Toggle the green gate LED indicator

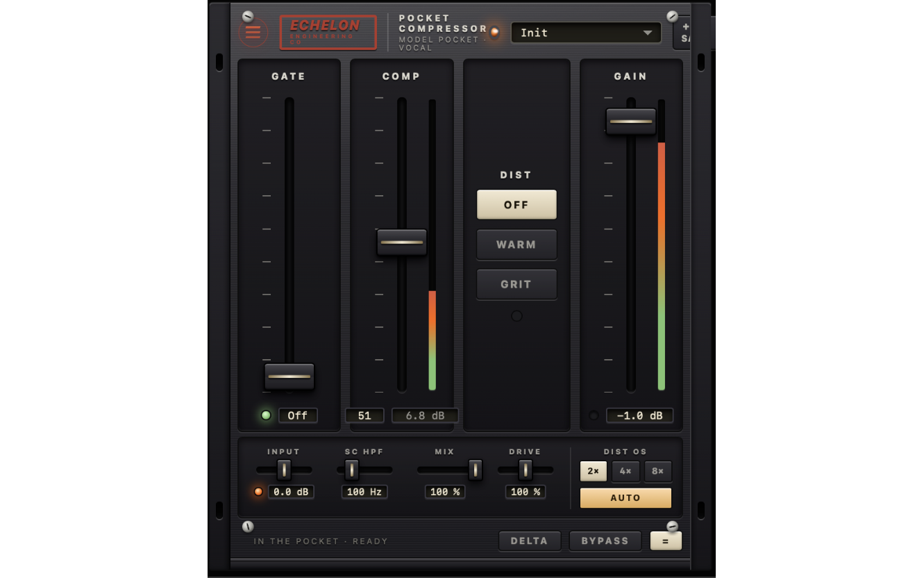[266, 415]
